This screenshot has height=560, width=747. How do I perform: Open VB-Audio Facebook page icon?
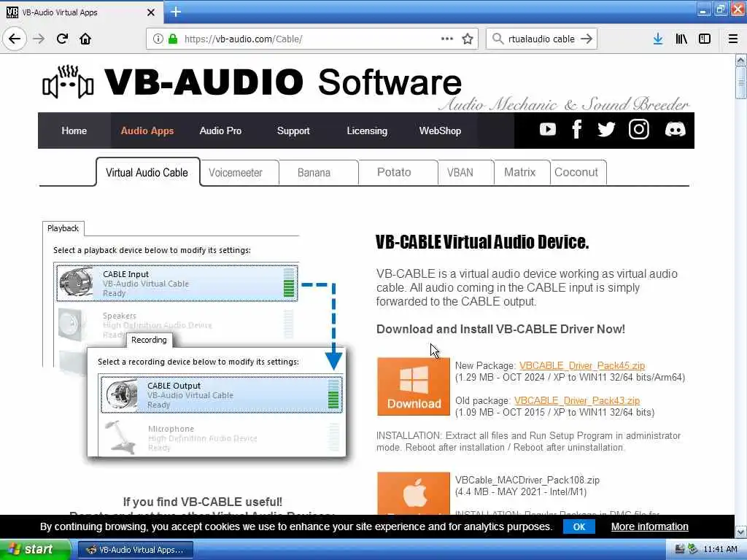click(x=576, y=129)
